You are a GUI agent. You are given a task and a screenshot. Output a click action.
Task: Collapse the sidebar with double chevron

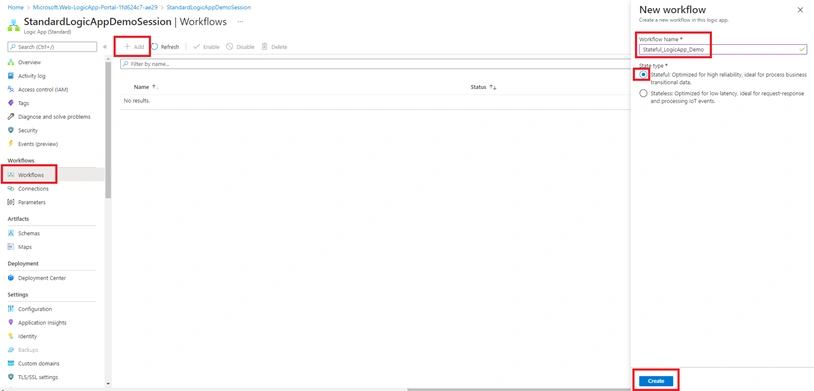[x=105, y=47]
